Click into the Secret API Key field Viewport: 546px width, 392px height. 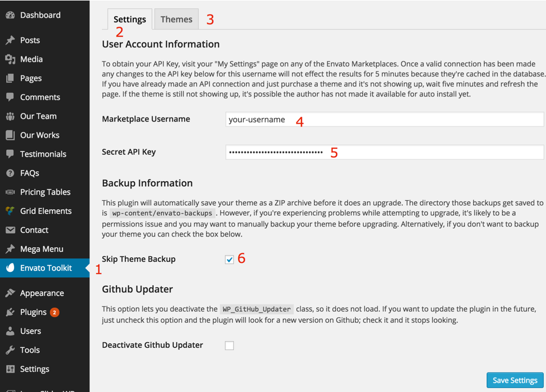point(384,152)
